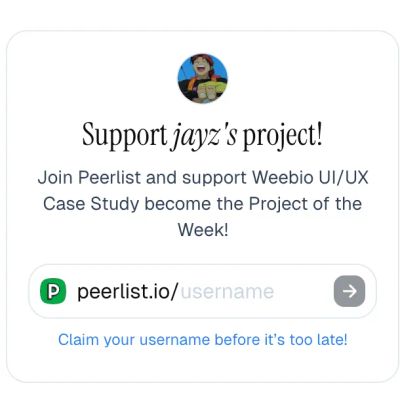
Task: Click the "Case Study" text
Action: [x=91, y=204]
